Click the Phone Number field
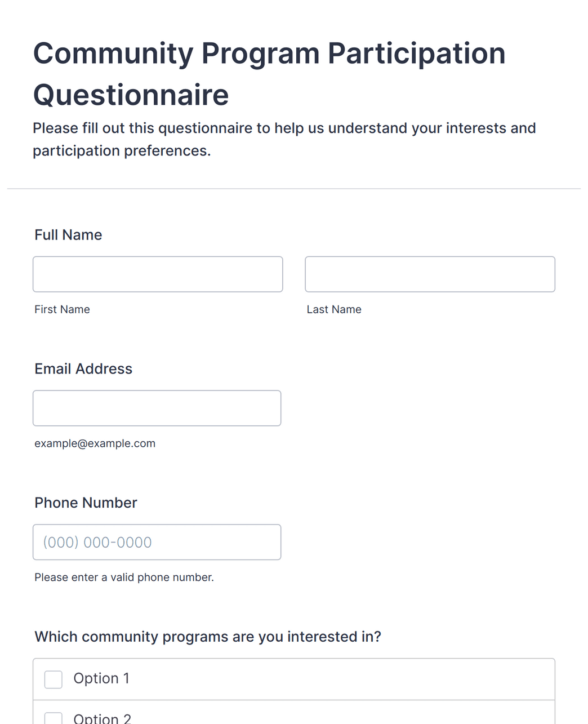This screenshot has width=588, height=724. [157, 542]
